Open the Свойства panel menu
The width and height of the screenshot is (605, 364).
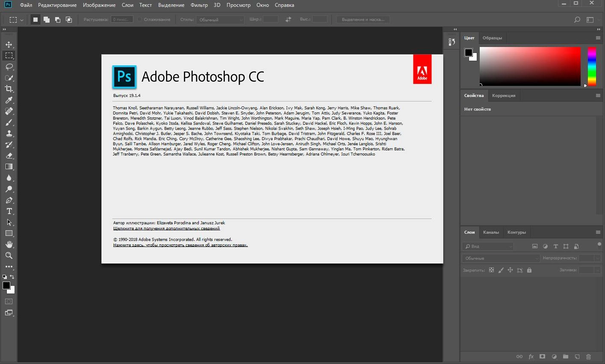[598, 95]
